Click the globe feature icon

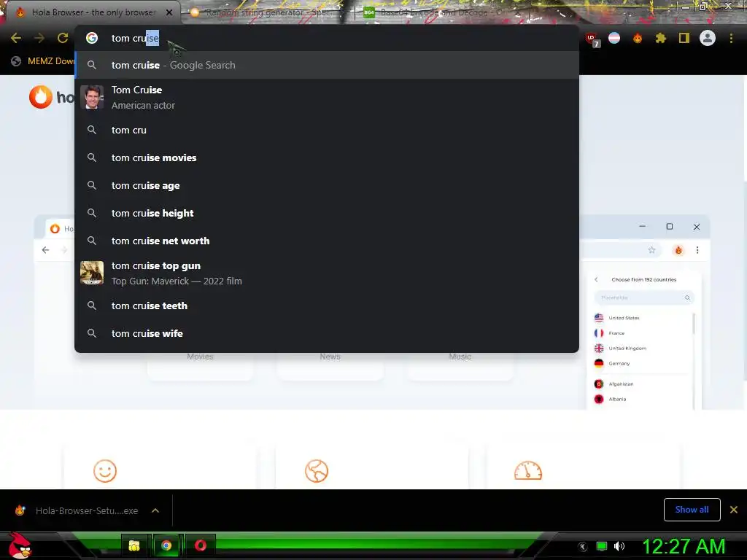click(317, 471)
